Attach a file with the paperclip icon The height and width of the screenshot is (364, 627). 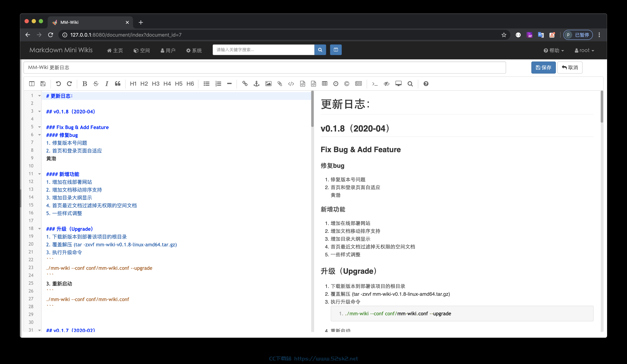pyautogui.click(x=280, y=84)
